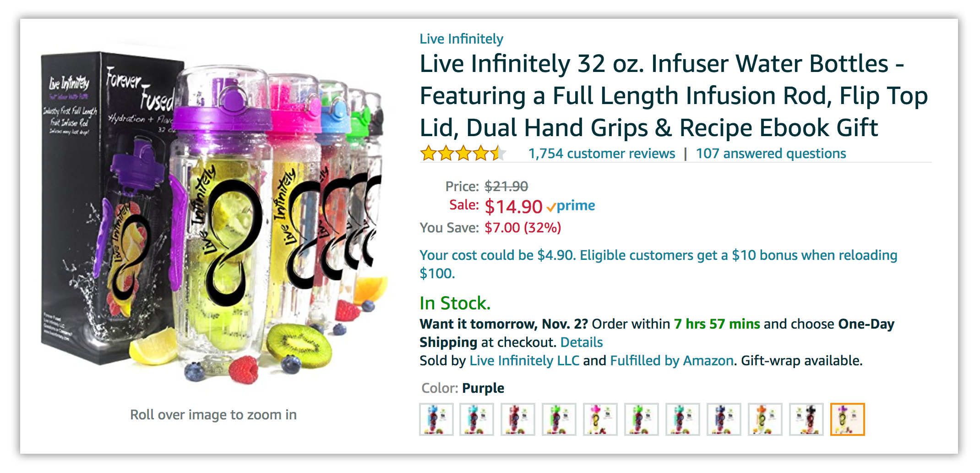Choose the pink bottle color swatch
Viewport: 980px width, 473px height.
point(600,419)
